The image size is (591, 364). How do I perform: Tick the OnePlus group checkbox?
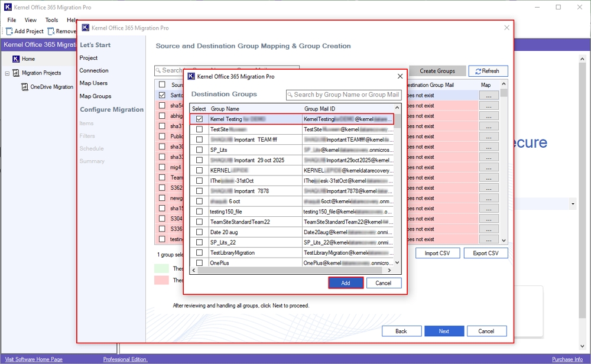click(200, 263)
